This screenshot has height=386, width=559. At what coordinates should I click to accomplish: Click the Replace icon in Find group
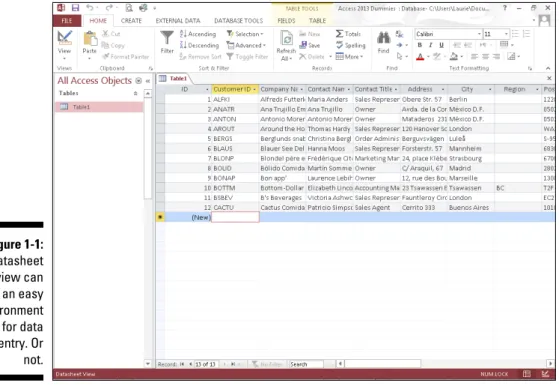coord(400,34)
